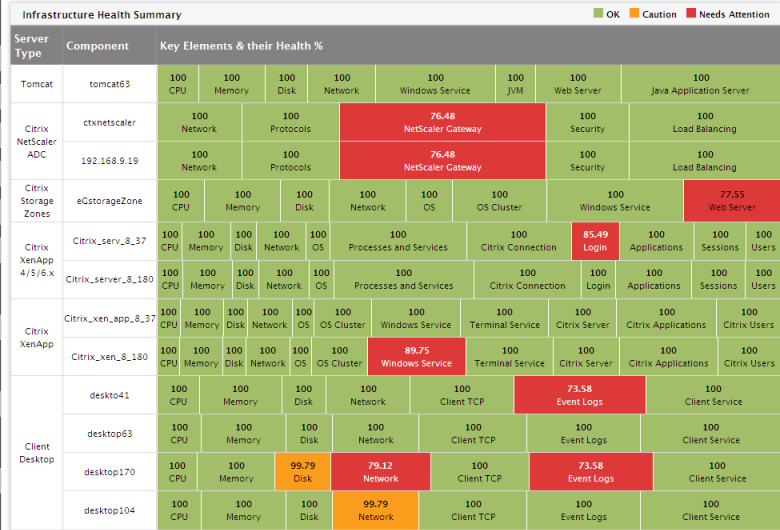Open desktop170's red 79.12 Network tile

[x=381, y=472]
